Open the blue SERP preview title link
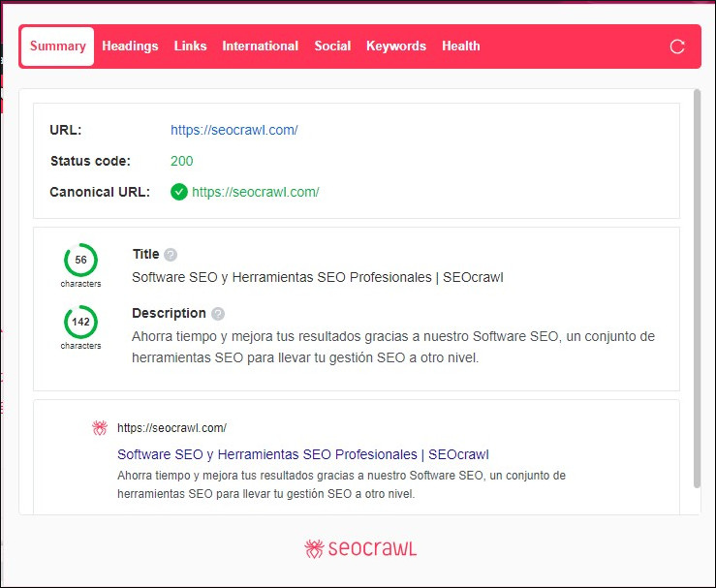This screenshot has width=716, height=588. 303,454
